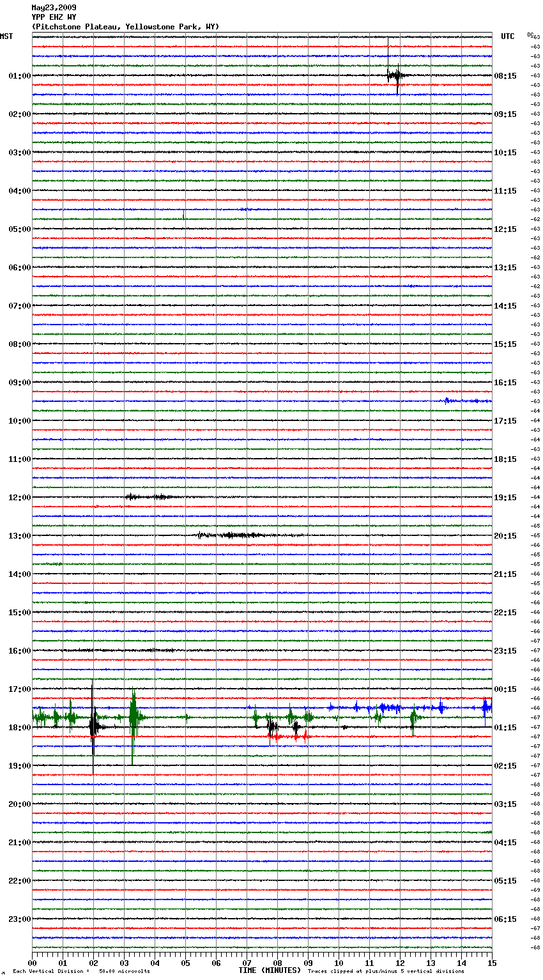Select the 01:00 MST time label
This screenshot has height=980, width=543.
tap(20, 76)
